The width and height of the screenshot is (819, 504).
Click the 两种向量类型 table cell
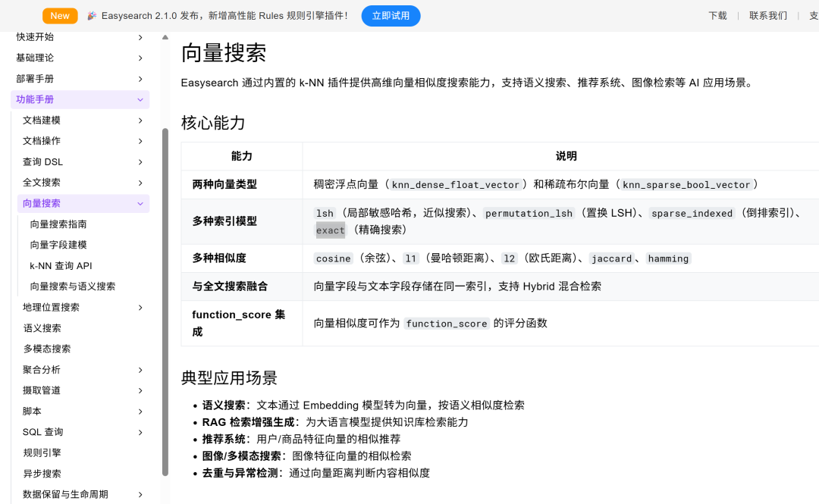[x=242, y=184]
